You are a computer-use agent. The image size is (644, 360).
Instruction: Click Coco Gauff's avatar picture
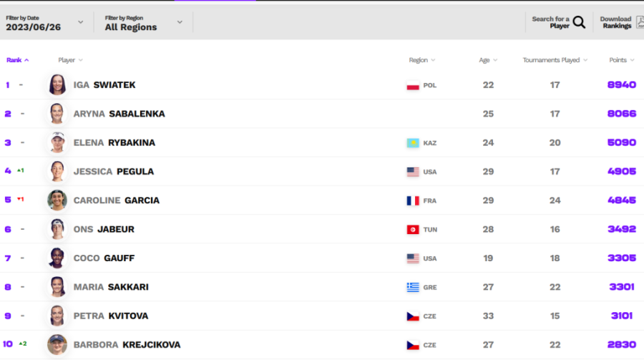tap(57, 258)
